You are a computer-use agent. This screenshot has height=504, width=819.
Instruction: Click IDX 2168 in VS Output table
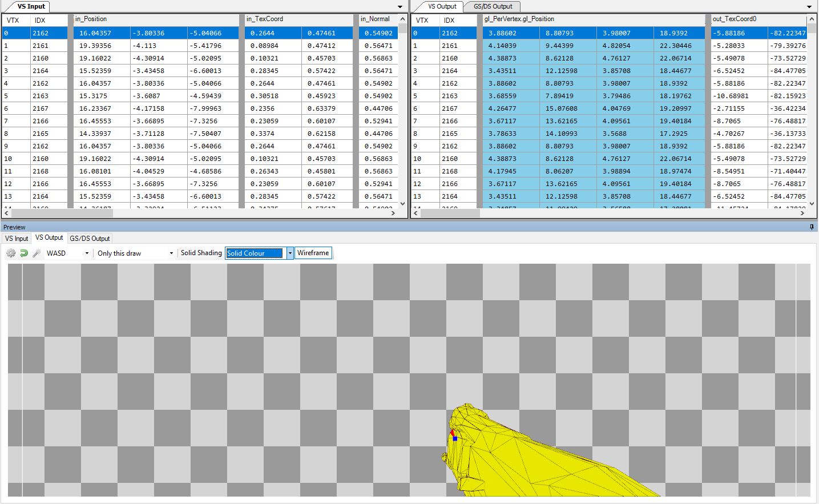[458, 171]
